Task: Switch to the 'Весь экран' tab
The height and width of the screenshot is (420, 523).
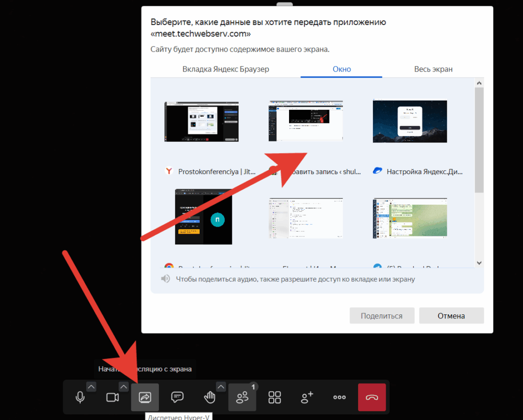Action: tap(433, 69)
